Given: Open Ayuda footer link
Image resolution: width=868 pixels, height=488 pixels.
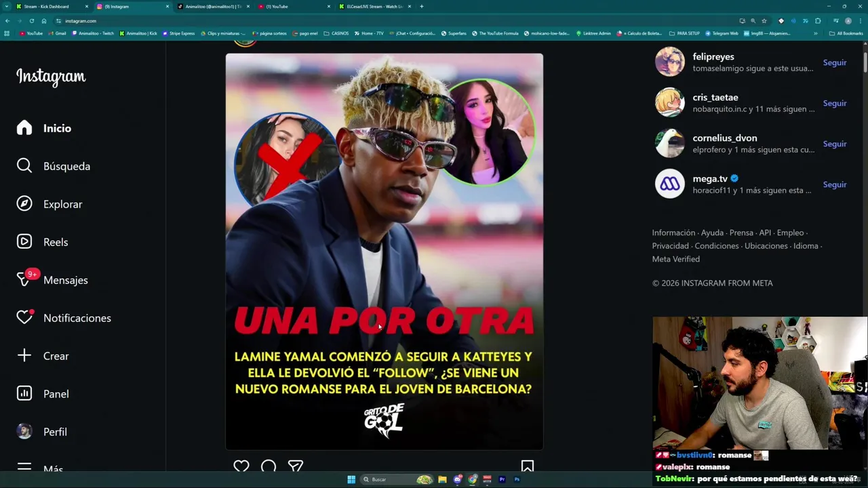Looking at the screenshot, I should click(712, 232).
